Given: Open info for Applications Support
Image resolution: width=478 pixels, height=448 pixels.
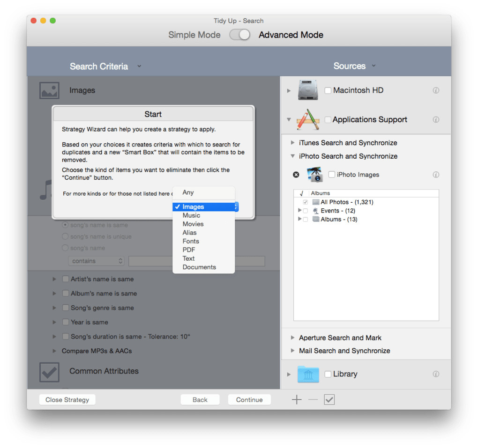Looking at the screenshot, I should (x=436, y=119).
